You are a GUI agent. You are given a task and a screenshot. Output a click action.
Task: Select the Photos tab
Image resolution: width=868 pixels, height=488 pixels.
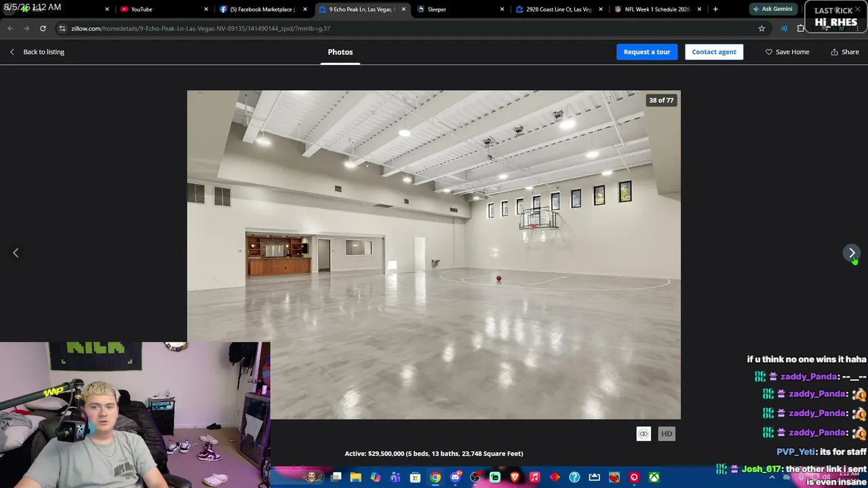point(340,52)
